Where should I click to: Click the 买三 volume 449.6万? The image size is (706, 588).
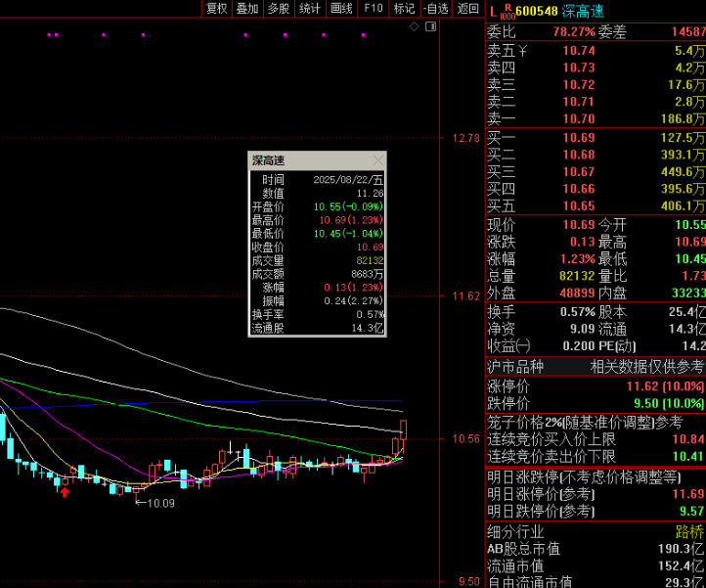[x=683, y=171]
